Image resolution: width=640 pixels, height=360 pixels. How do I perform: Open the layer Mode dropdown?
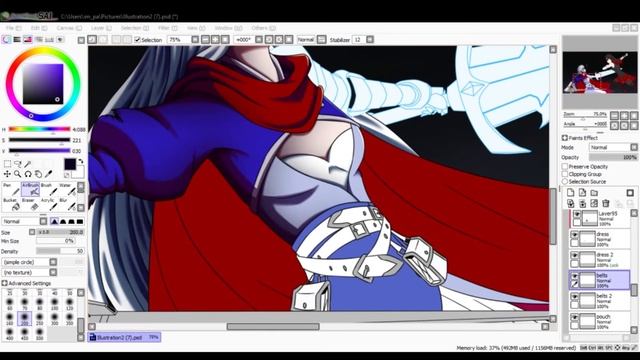[613, 147]
